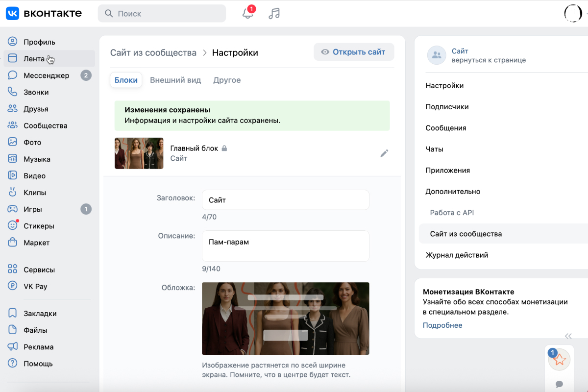Viewport: 588px width, 392px height.
Task: Click the Фото picture icon
Action: tap(13, 142)
